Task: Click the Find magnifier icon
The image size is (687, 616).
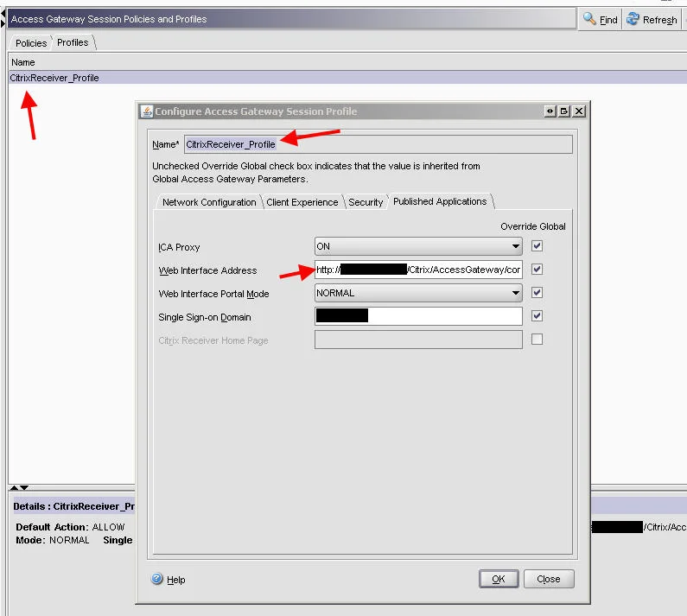Action: (589, 19)
